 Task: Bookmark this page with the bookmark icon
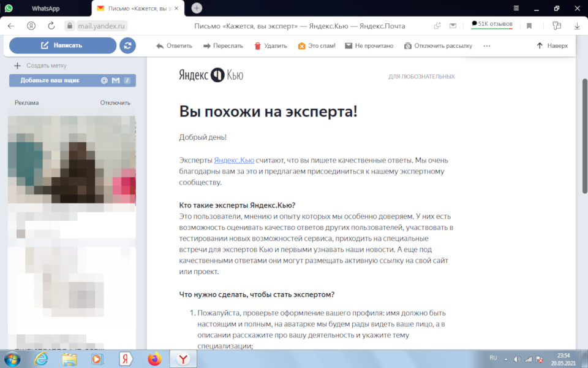(529, 26)
